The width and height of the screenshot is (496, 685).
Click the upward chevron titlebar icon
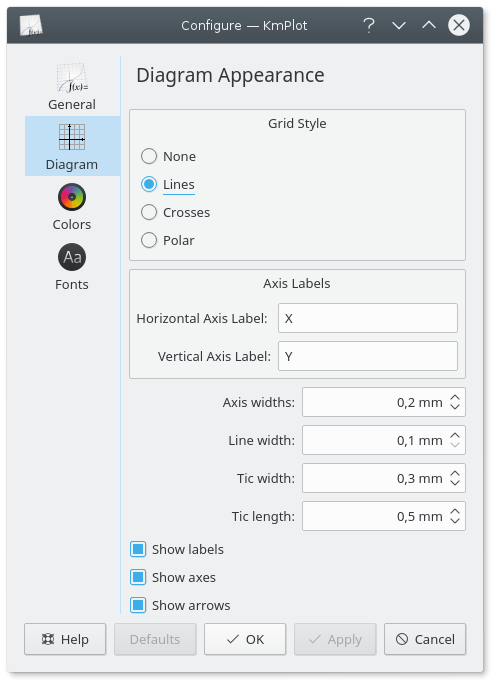click(x=429, y=25)
